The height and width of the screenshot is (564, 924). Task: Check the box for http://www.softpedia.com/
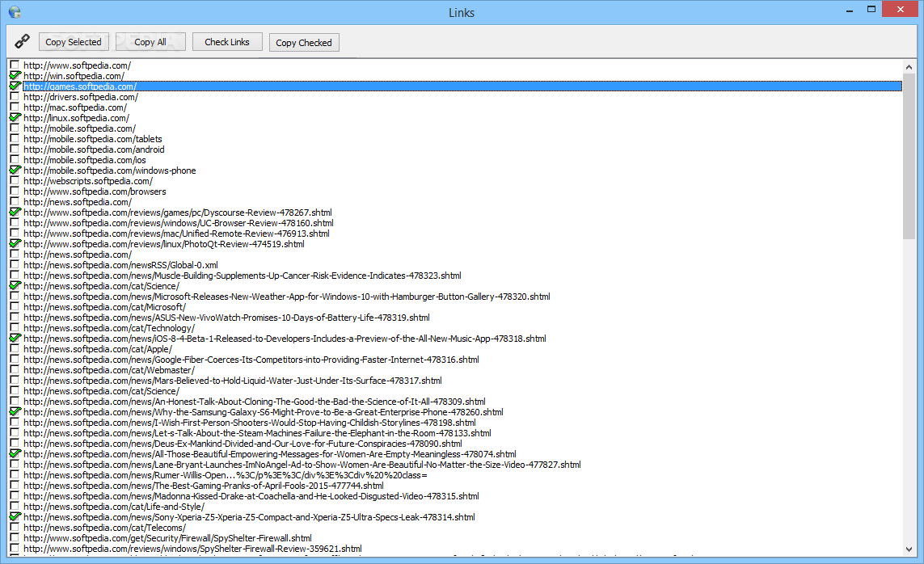14,65
